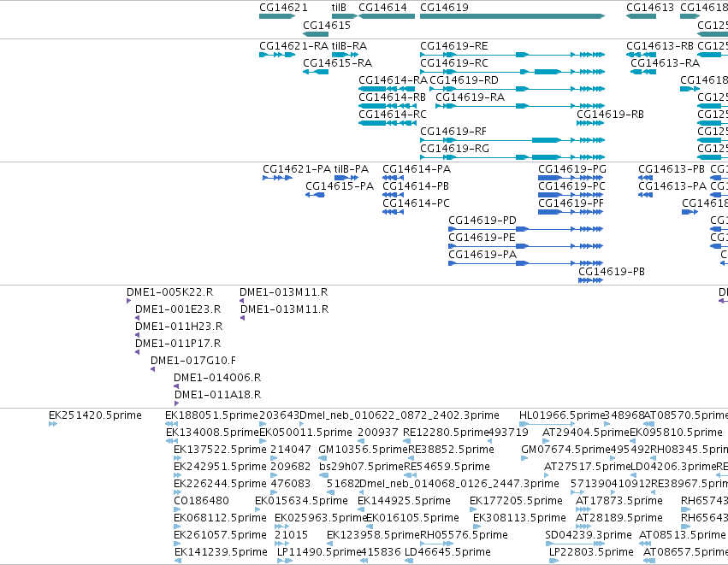Select EST EK134008.5prime
Screen dimensions: 728x565
click(x=172, y=441)
